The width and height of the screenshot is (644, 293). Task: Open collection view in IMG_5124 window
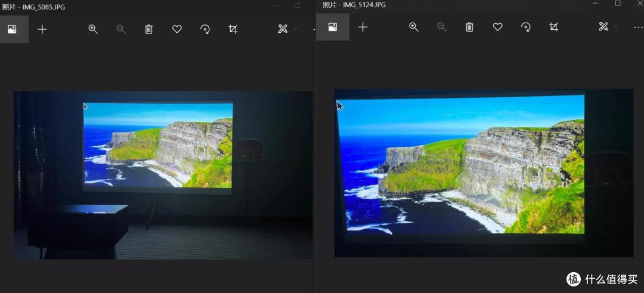(333, 27)
